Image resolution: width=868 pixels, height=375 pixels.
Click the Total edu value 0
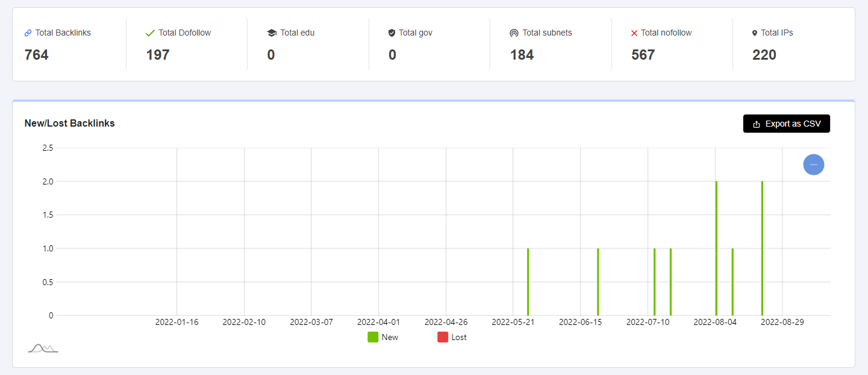point(271,55)
